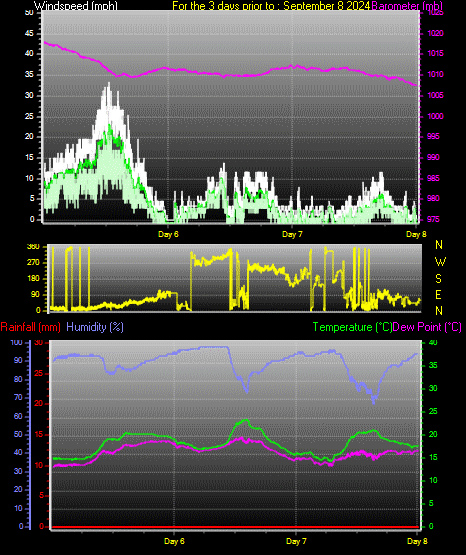This screenshot has height=555, width=466.
Task: Click the September 8 2024 chart title
Action: click(327, 6)
